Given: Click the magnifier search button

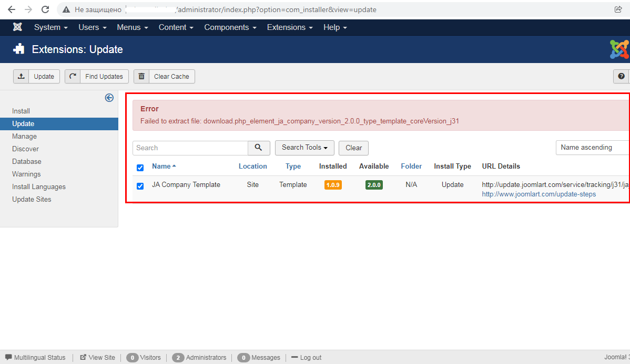Looking at the screenshot, I should 258,148.
